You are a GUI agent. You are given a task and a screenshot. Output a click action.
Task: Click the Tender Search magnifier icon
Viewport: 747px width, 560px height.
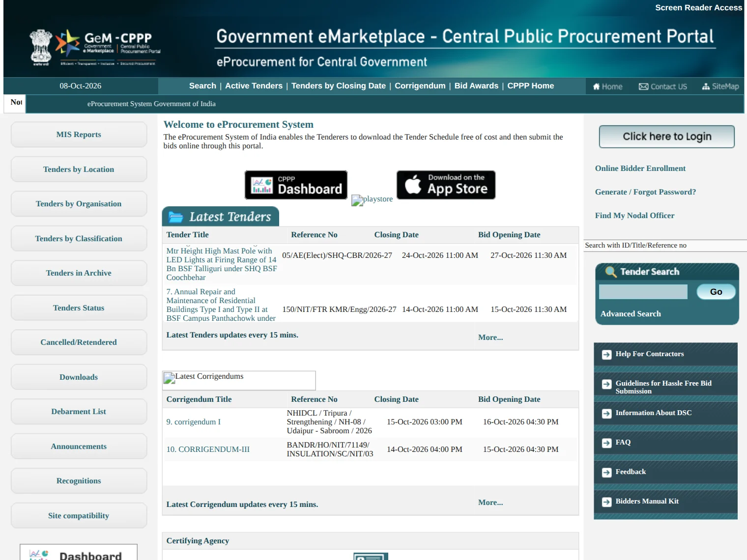pos(610,272)
